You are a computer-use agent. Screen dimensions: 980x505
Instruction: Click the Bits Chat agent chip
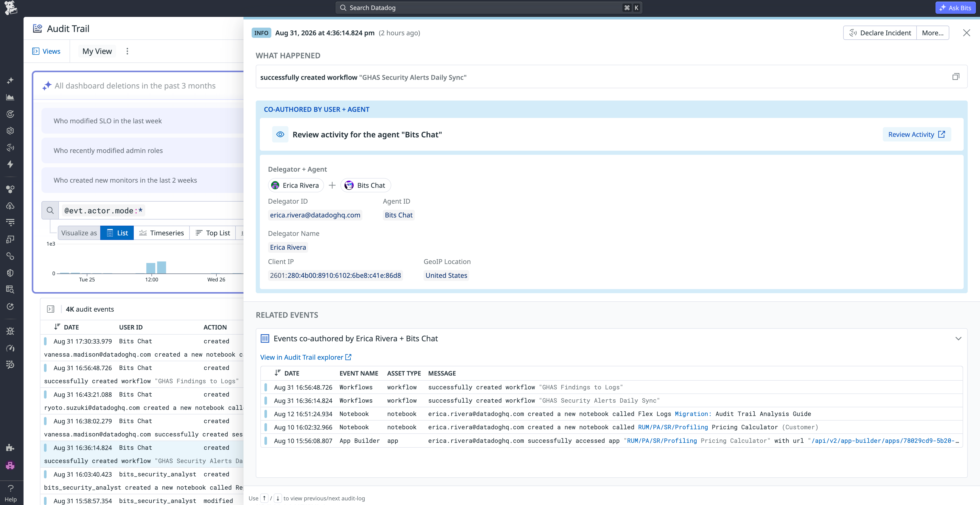click(x=366, y=185)
